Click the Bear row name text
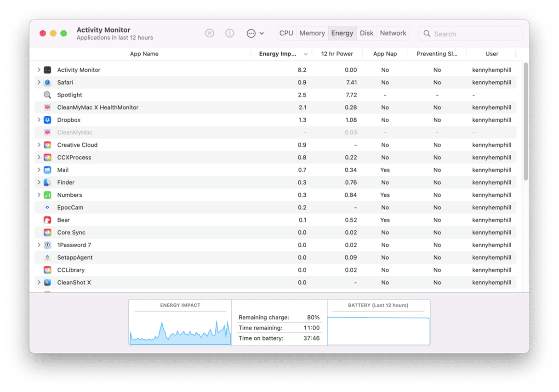 point(63,220)
